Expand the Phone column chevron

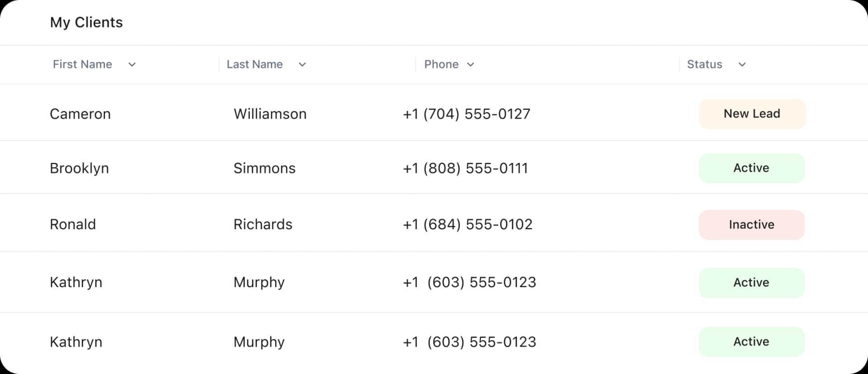pos(471,65)
